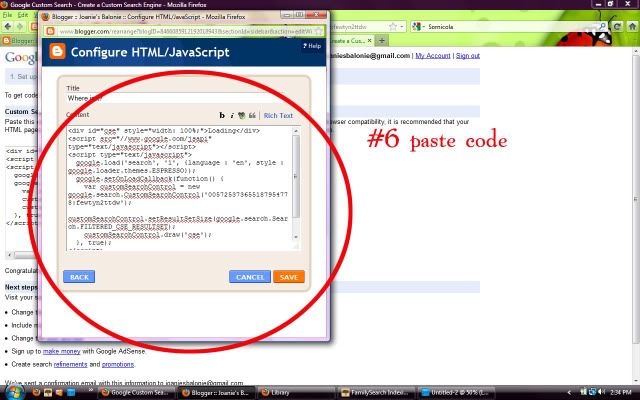Open the 'refinements' link
The height and width of the screenshot is (400, 640).
coord(71,364)
